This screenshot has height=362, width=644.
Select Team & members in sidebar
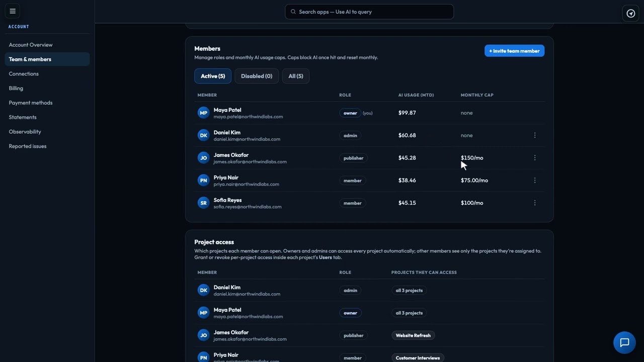click(47, 59)
